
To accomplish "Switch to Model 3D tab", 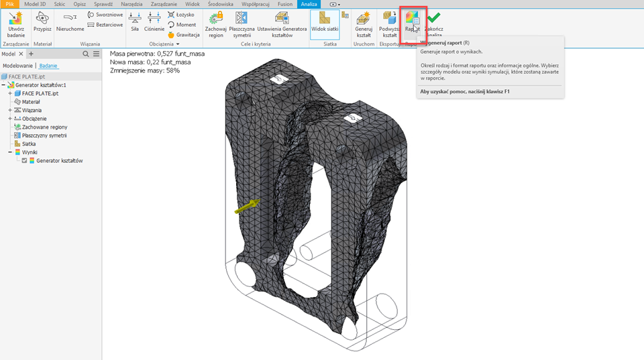I will pyautogui.click(x=35, y=4).
